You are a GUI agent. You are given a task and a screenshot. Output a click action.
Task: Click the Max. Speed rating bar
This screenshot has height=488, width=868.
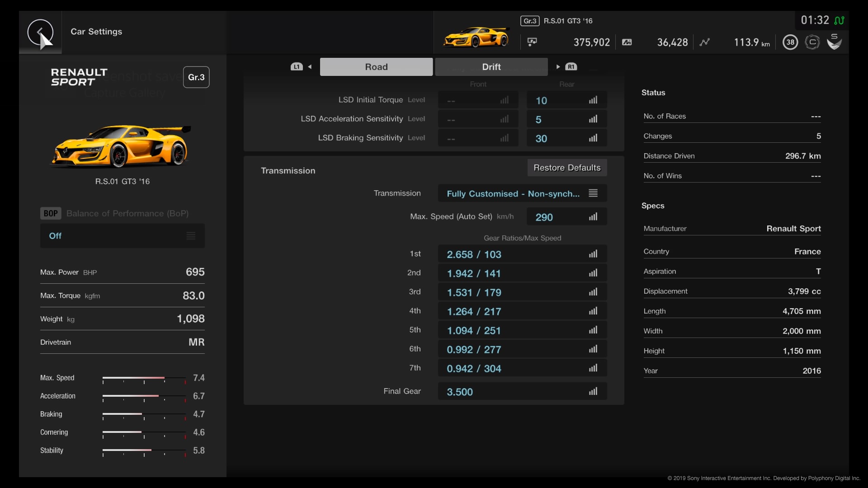tap(144, 379)
